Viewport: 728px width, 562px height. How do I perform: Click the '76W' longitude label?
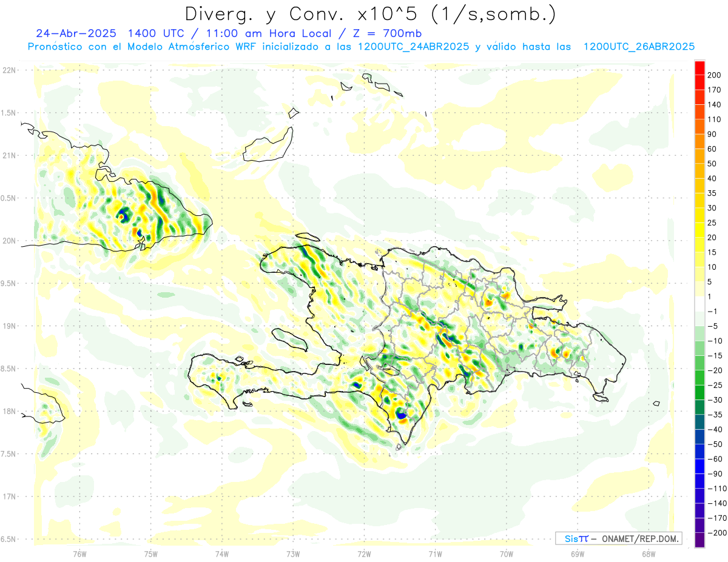pos(79,553)
